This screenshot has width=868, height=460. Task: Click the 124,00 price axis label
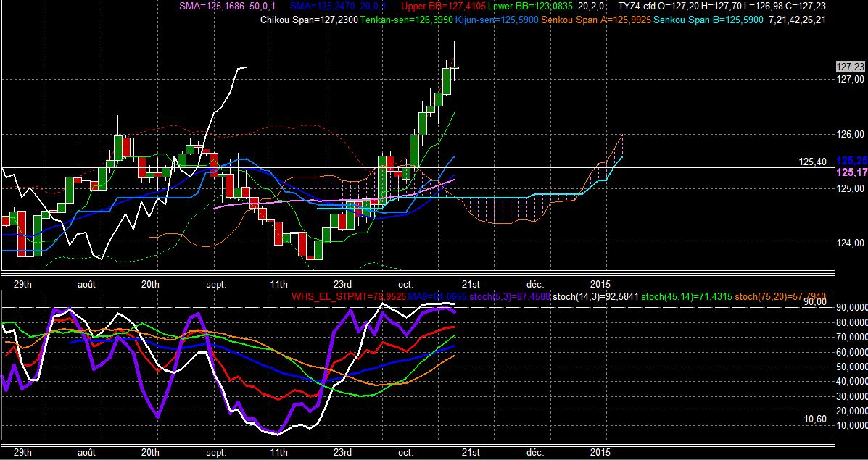850,243
